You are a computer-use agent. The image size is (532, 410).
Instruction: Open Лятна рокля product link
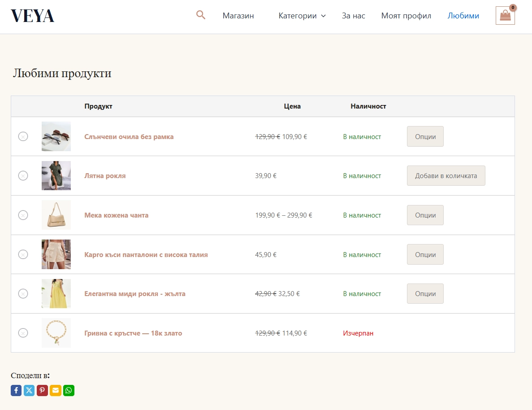[105, 175]
